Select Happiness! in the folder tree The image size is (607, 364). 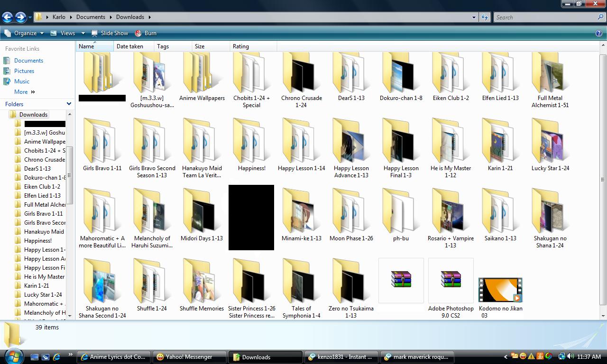(x=38, y=241)
